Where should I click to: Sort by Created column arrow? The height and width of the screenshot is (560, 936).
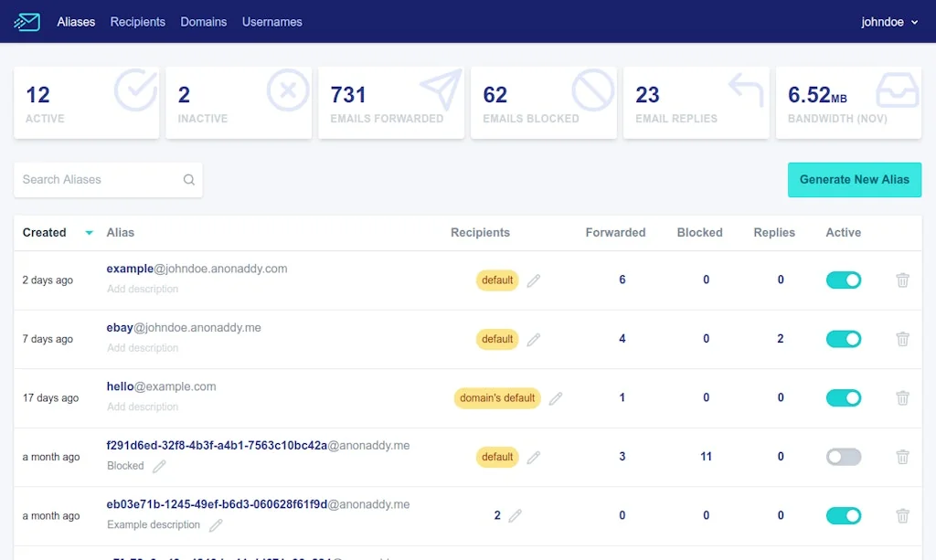pos(89,233)
